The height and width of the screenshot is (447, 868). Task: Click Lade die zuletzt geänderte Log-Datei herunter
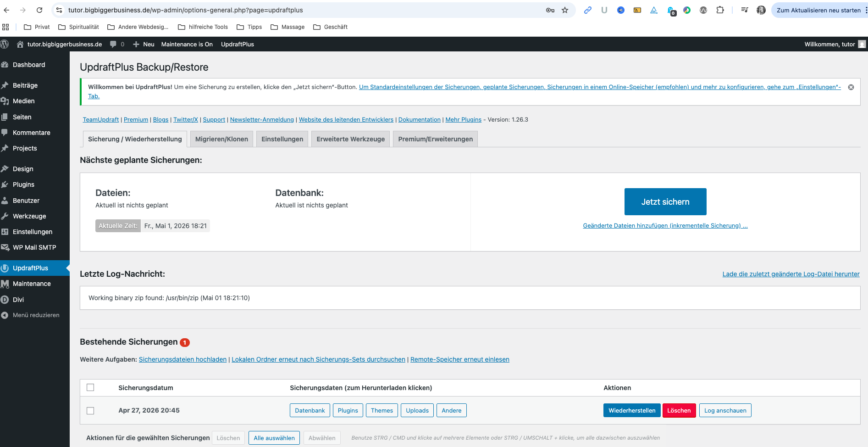(x=791, y=274)
